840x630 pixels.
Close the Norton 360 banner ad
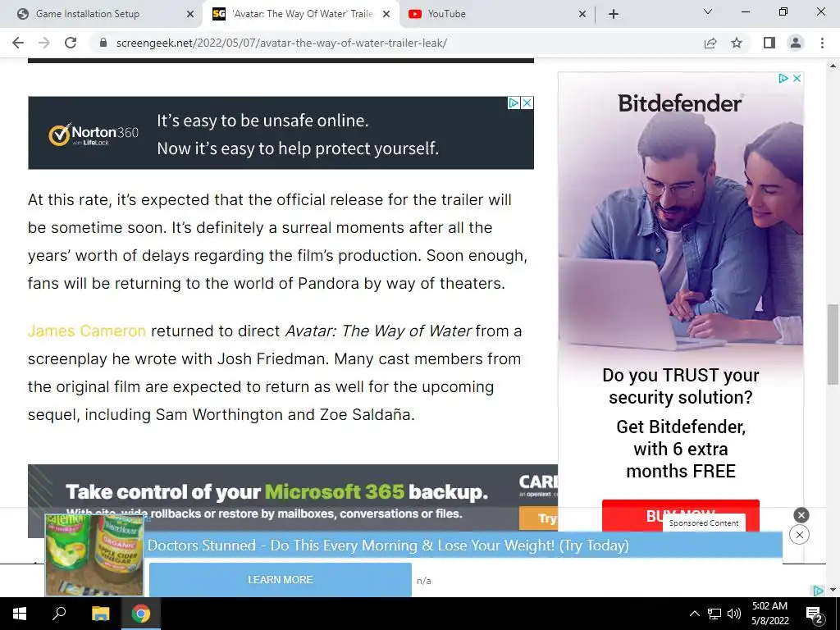tap(527, 103)
